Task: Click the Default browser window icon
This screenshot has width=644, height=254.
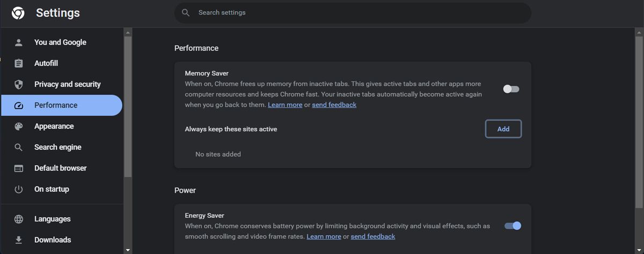Action: pos(19,168)
